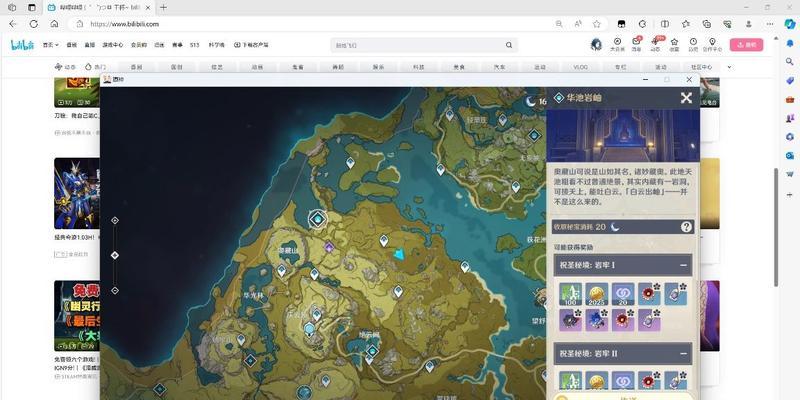Screen dimensions: 800x400
Task: Open the 免费 game ad thumbnail on bilibili
Action: pyautogui.click(x=77, y=316)
